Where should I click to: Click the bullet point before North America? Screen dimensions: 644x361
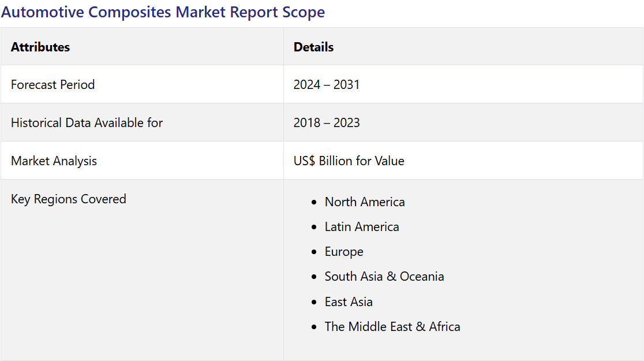pyautogui.click(x=314, y=203)
